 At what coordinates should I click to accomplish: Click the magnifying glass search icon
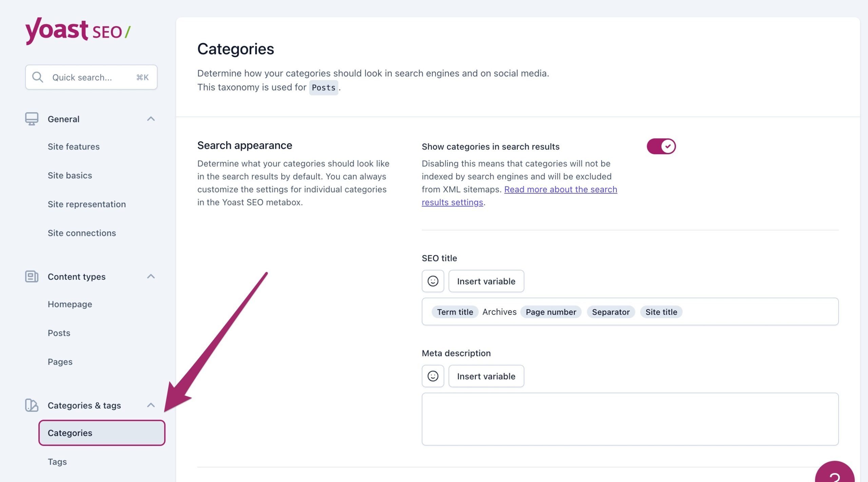(x=37, y=77)
